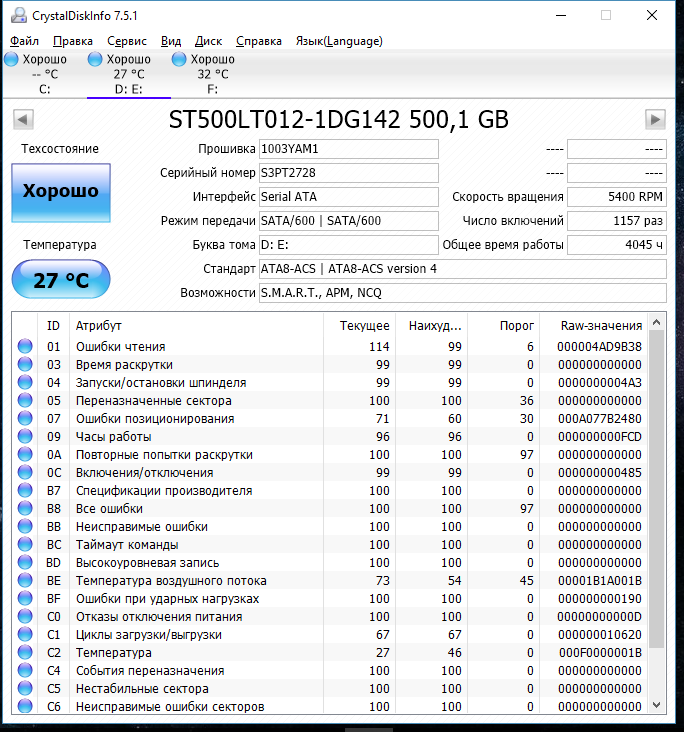Click status circle for Высокоуровневая запись

click(x=25, y=562)
